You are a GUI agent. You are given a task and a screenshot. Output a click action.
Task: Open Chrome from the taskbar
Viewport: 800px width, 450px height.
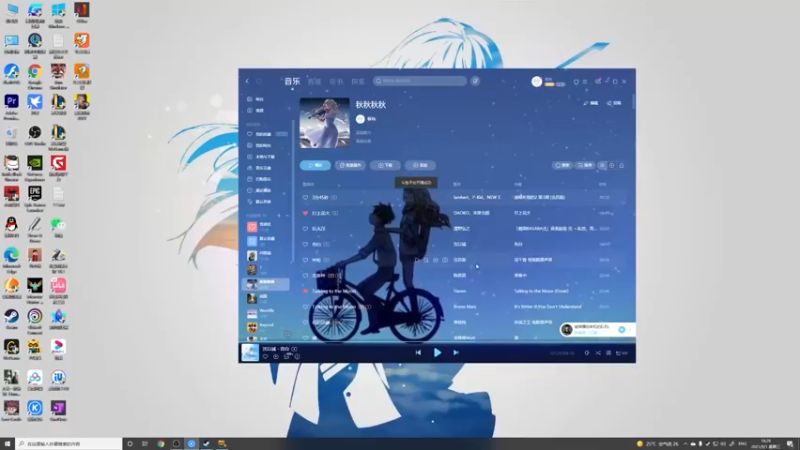[x=161, y=444]
